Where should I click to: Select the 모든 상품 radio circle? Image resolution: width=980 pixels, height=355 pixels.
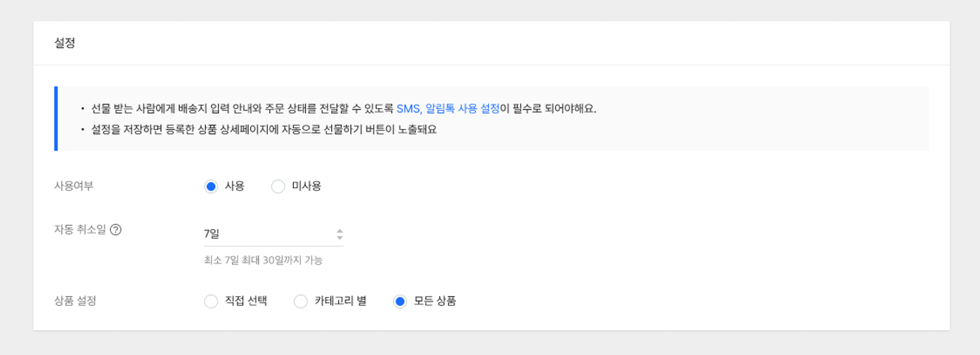coord(400,301)
